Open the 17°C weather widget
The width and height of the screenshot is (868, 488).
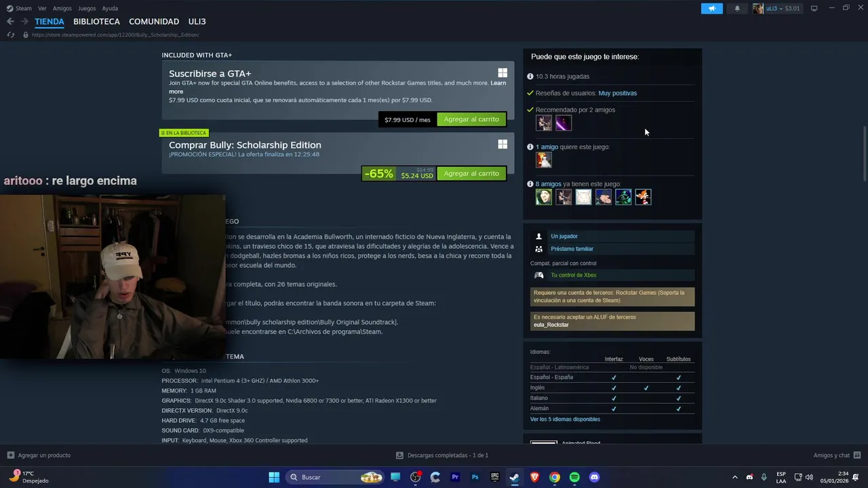point(30,477)
